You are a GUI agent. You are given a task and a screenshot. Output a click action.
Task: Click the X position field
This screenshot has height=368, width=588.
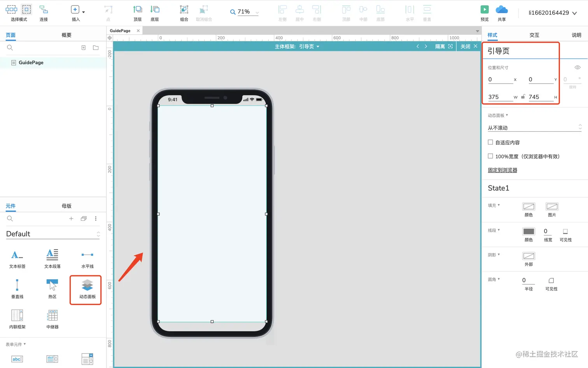tap(500, 79)
